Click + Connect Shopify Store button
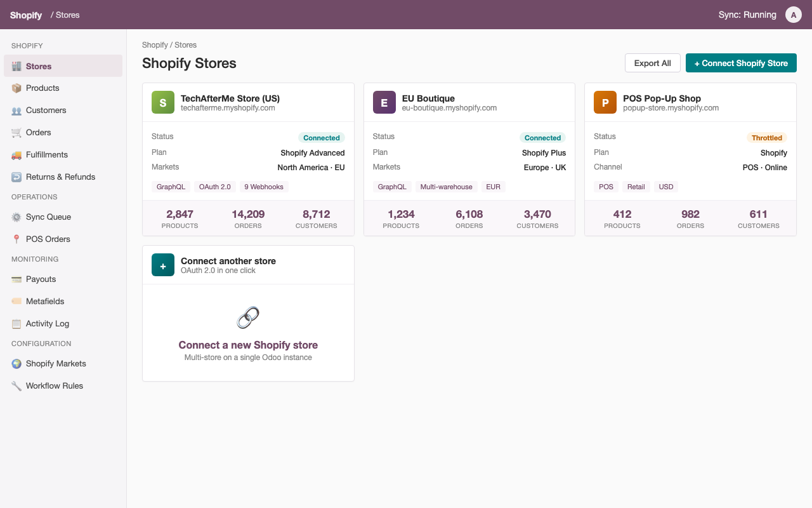This screenshot has height=508, width=812. (x=741, y=63)
